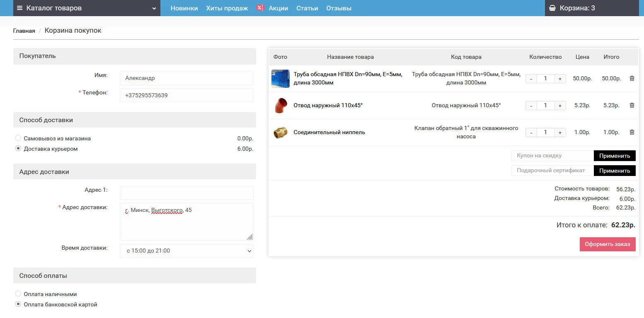Apply the discount coupon with Применить

click(x=615, y=156)
